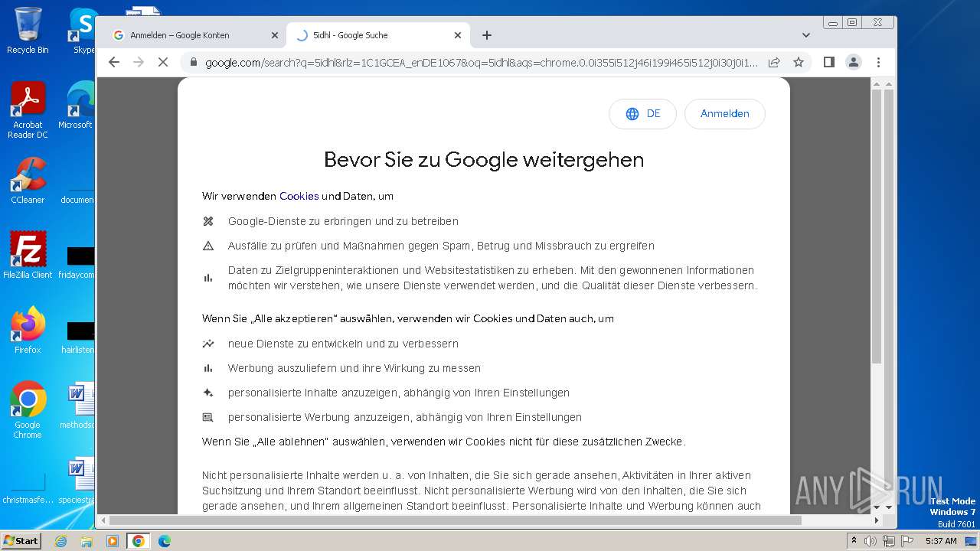Click heading 'Bevor Sie zu Google weitergehen'
Viewport: 980px width, 551px height.
484,159
